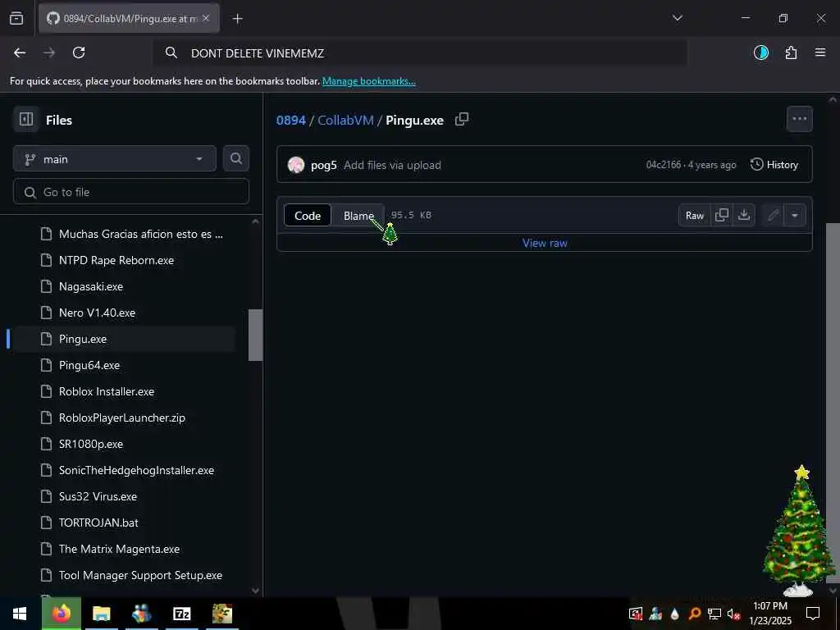Copy raw file contents icon
Screen dimensions: 840x630
pos(722,216)
